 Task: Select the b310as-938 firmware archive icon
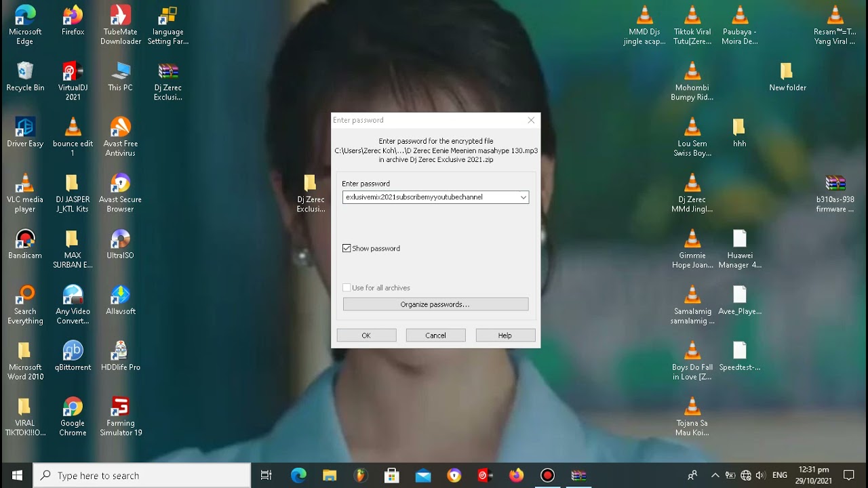835,194
